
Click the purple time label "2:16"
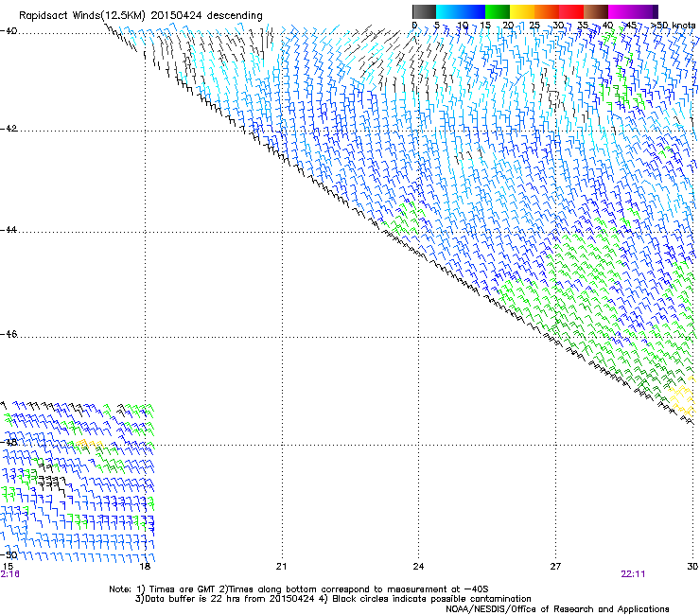point(9,574)
